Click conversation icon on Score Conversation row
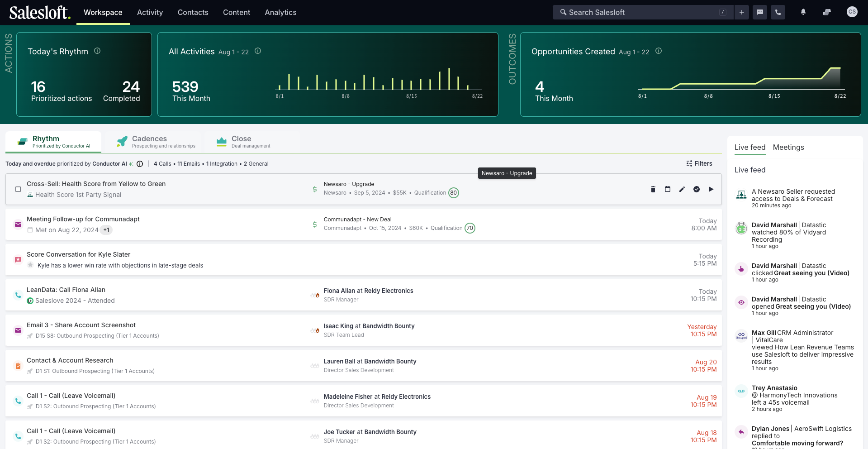Viewport: 868px width, 449px height. click(18, 260)
